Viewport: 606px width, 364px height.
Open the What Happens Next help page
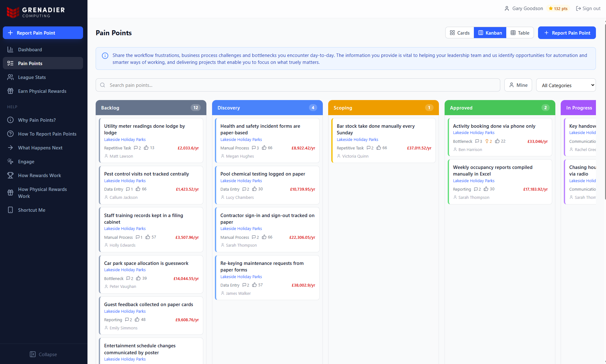(x=40, y=148)
